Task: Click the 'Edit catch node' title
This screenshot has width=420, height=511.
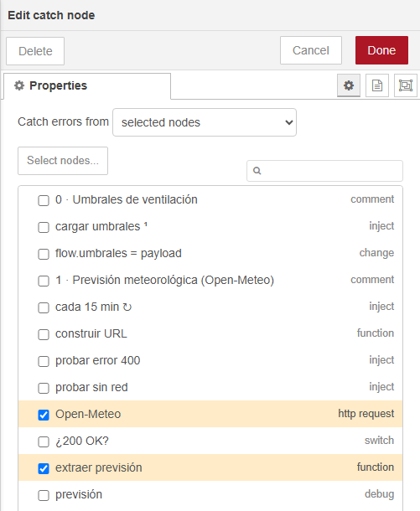Action: click(51, 15)
